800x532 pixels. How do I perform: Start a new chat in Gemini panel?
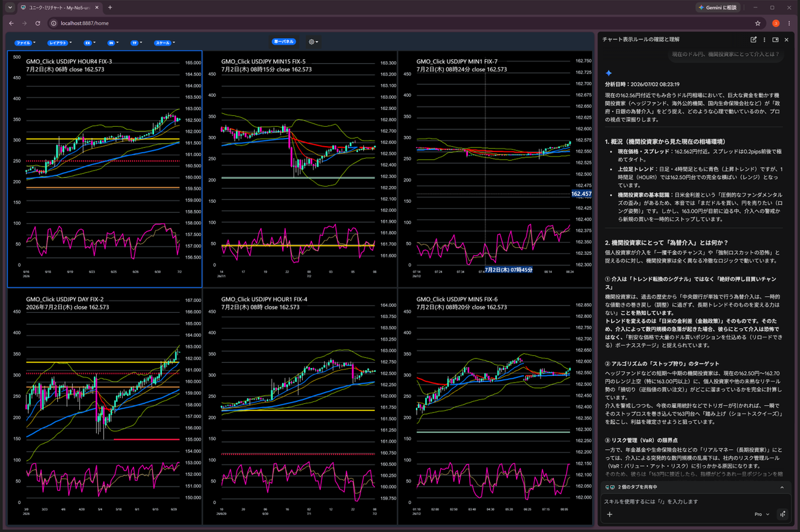(753, 40)
